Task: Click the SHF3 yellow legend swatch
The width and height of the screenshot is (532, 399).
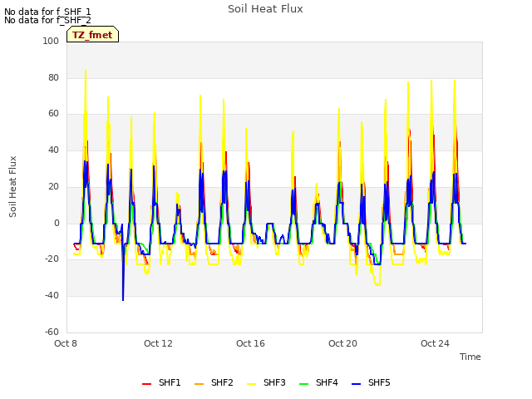Action: (251, 384)
